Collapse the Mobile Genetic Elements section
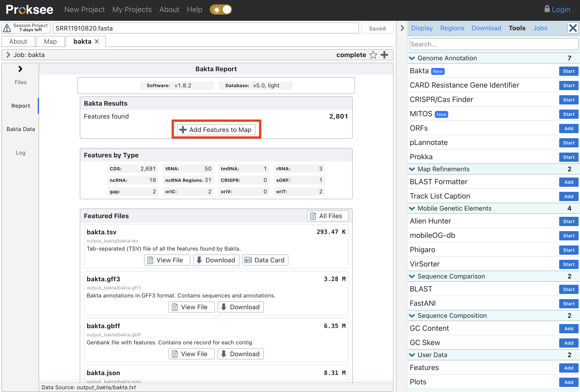This screenshot has height=392, width=580. click(412, 208)
